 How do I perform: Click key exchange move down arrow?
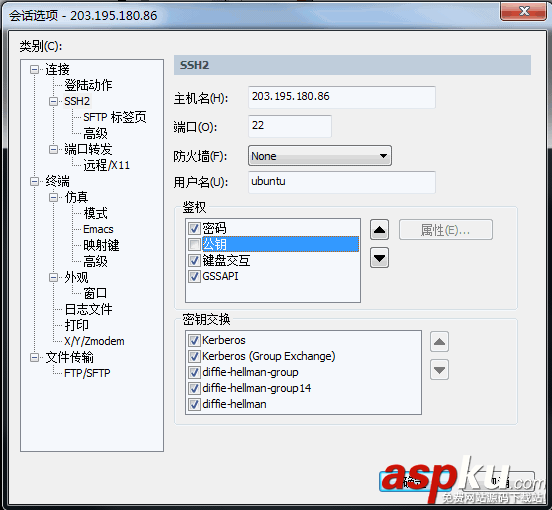[439, 370]
